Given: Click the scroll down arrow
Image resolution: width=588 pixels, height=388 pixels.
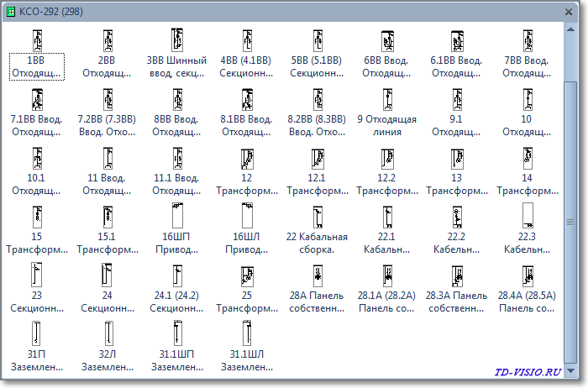Looking at the screenshot, I should (570, 371).
